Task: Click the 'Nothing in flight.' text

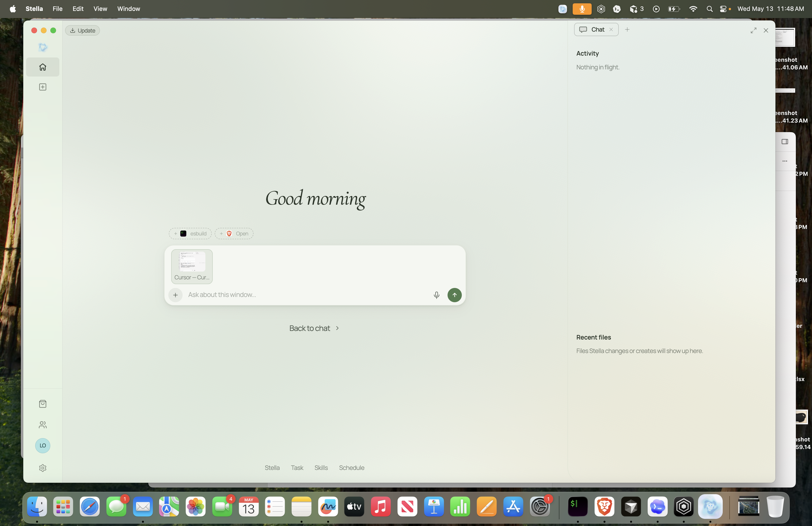Action: pyautogui.click(x=598, y=67)
